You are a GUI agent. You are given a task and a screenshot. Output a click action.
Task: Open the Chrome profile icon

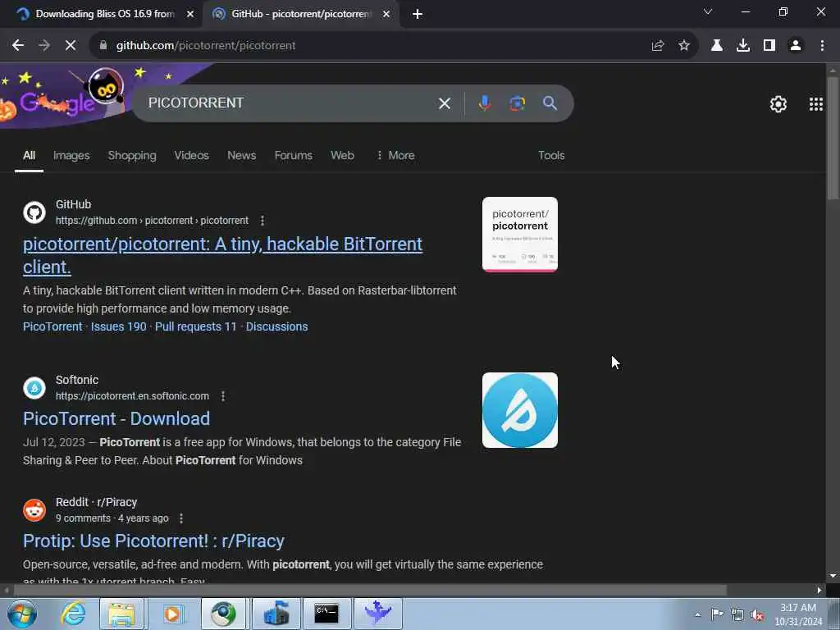796,46
